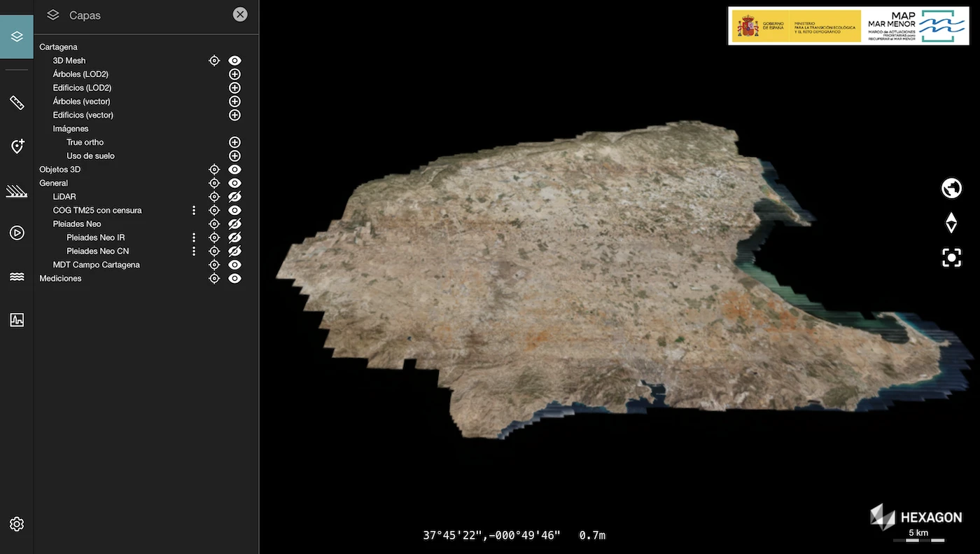Open the water level waves tool
The height and width of the screenshot is (554, 980).
[x=17, y=277]
